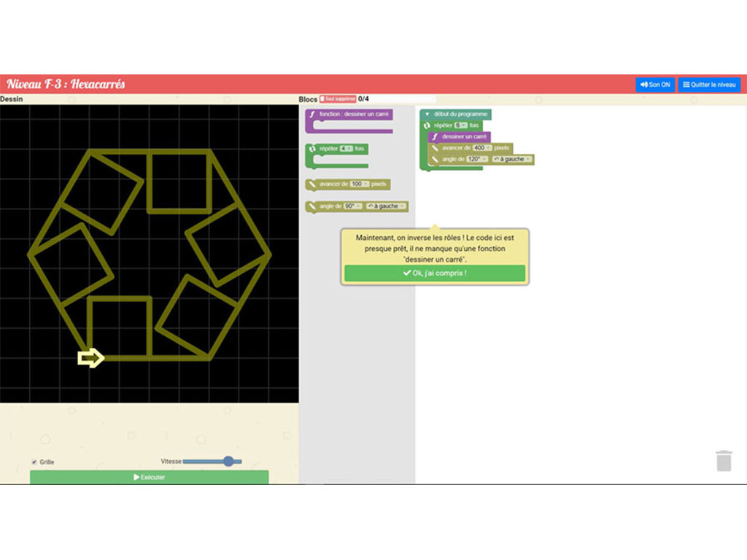Uncheck the Grille checkbox
The width and height of the screenshot is (747, 560).
coord(34,462)
